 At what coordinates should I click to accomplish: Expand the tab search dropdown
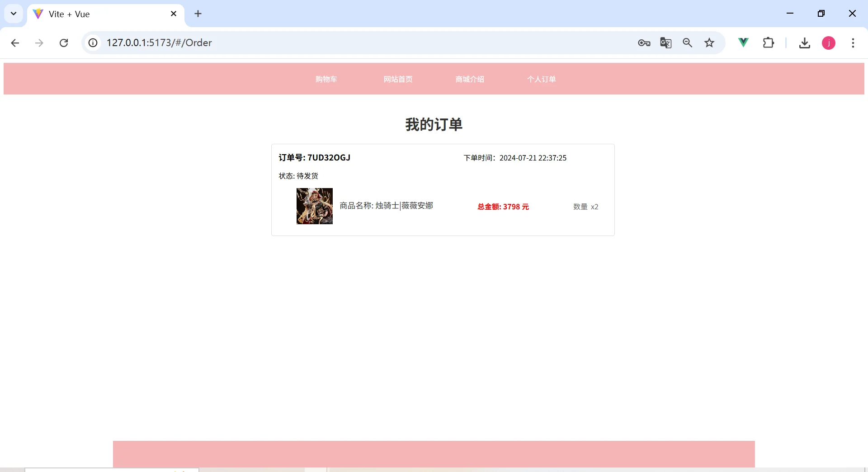point(14,14)
